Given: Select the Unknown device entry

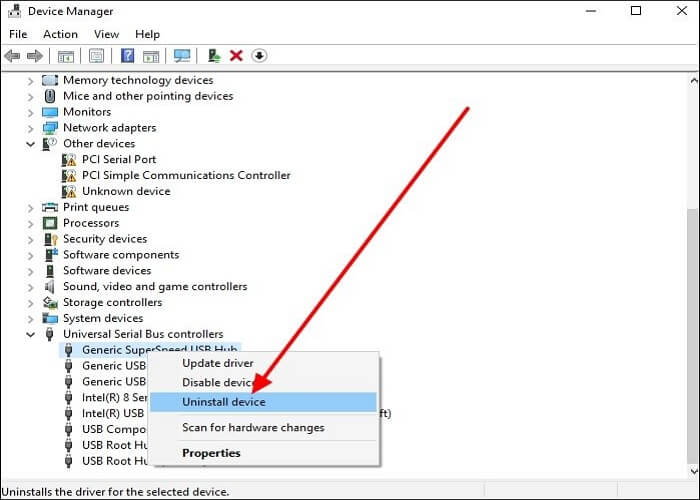Looking at the screenshot, I should 126,192.
